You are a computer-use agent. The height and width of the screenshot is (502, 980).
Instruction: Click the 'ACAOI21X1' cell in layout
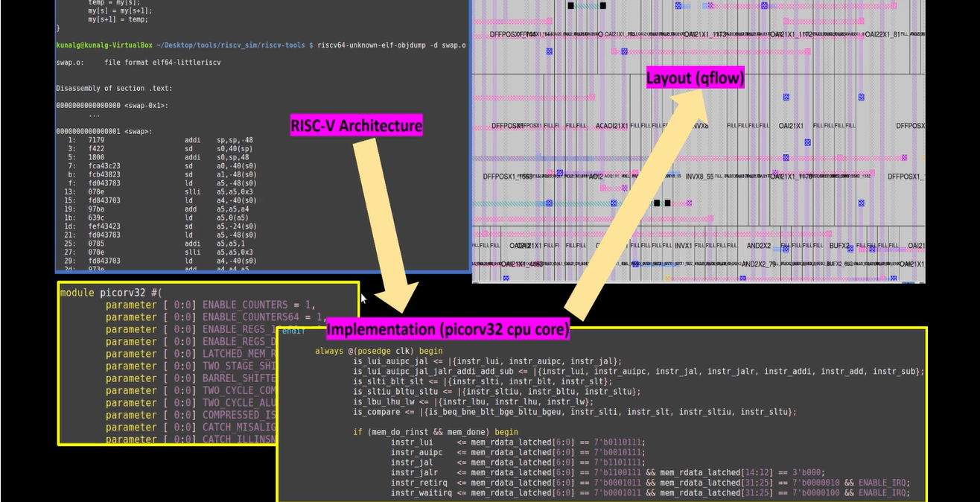coord(612,126)
